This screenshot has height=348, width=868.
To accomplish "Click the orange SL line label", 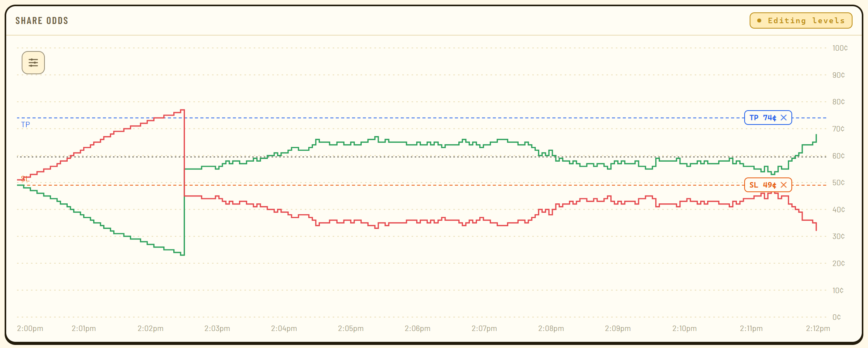I will [25, 179].
